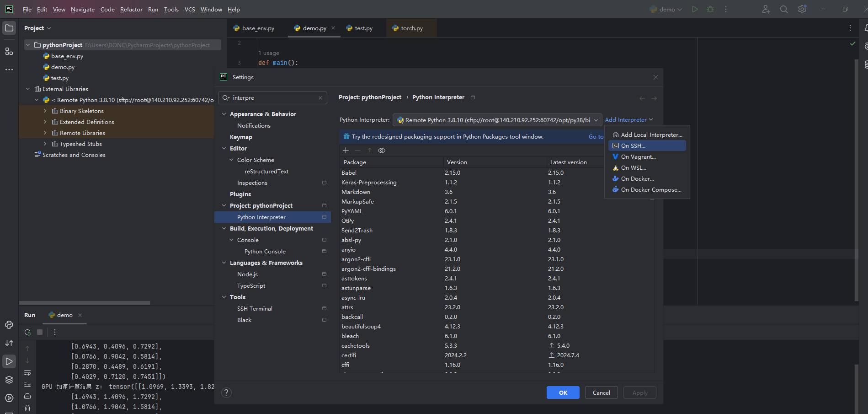Select the beautifulsoup4 package row
Viewport: 868px width, 414px height.
point(497,326)
